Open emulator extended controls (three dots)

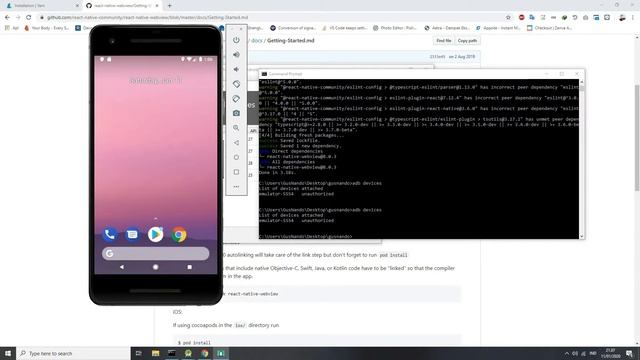[236, 187]
